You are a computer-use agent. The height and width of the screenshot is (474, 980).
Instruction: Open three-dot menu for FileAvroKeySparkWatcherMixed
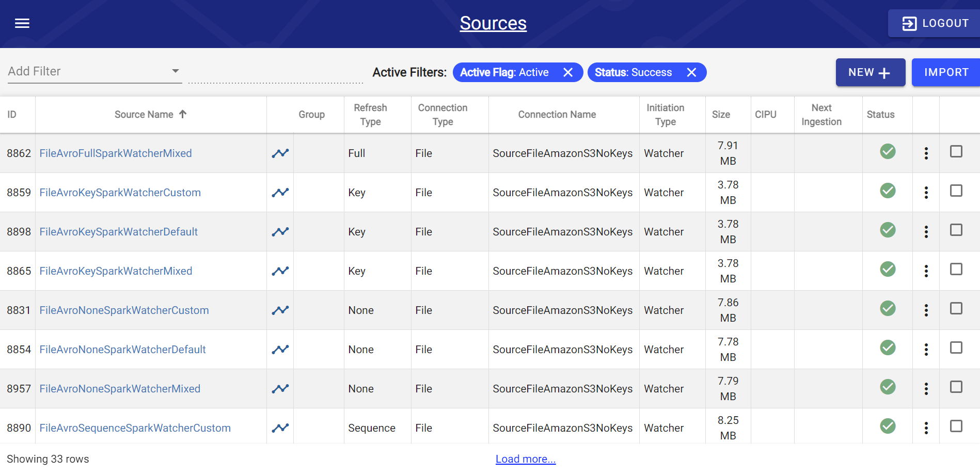point(926,271)
